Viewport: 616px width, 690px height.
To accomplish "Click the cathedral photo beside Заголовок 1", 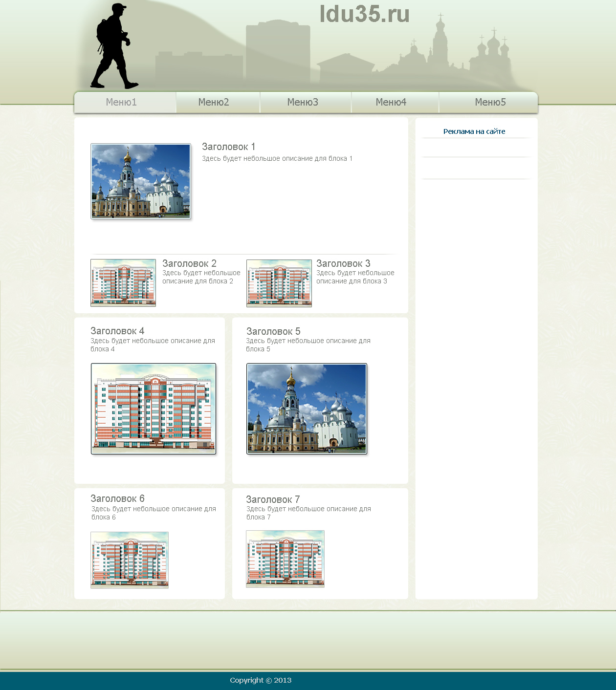I will pos(141,181).
